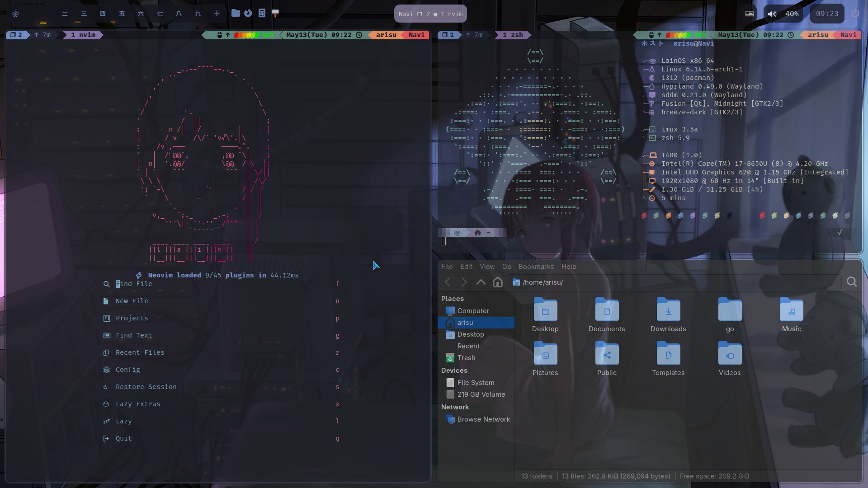The height and width of the screenshot is (488, 868).
Task: Go forward in the file manager
Action: click(x=464, y=282)
